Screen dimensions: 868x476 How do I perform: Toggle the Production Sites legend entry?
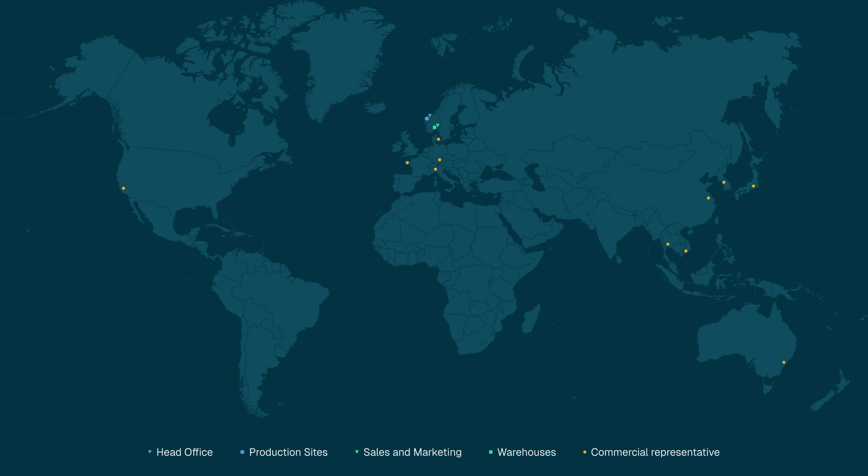tap(288, 452)
